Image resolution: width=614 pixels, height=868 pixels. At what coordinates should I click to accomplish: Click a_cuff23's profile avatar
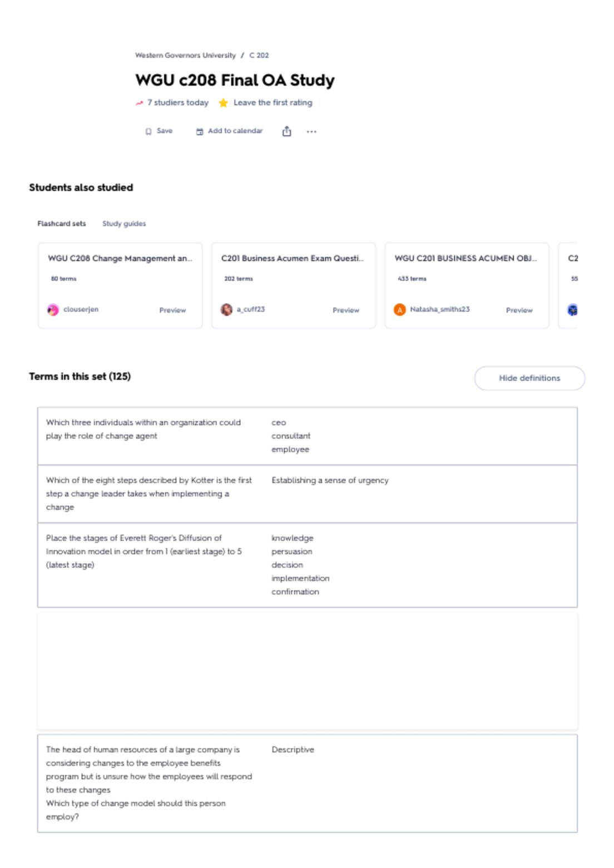[226, 310]
